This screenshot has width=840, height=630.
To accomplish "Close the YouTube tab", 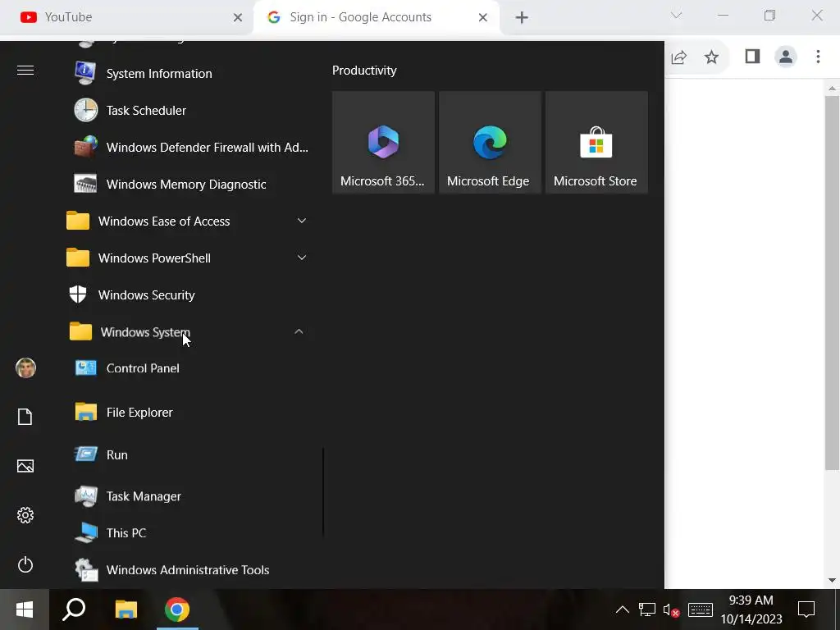I will [x=238, y=18].
